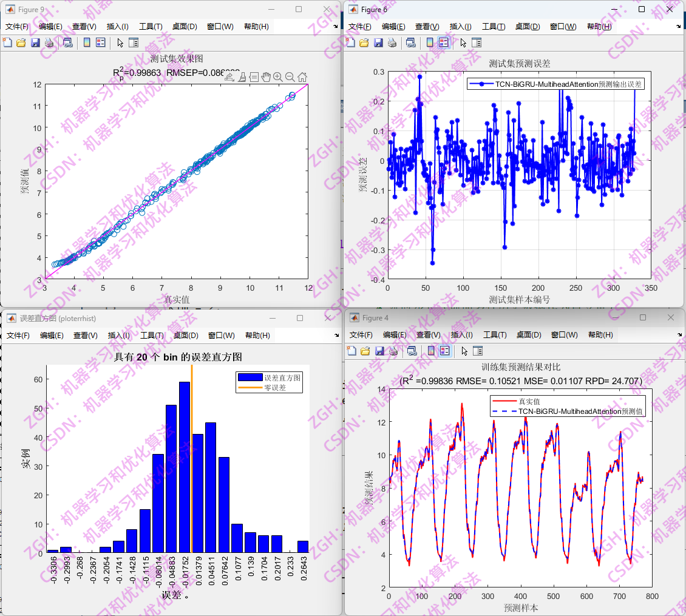This screenshot has width=686, height=616.
Task: Select the Edit Plot arrow in Figure 9
Action: [120, 42]
